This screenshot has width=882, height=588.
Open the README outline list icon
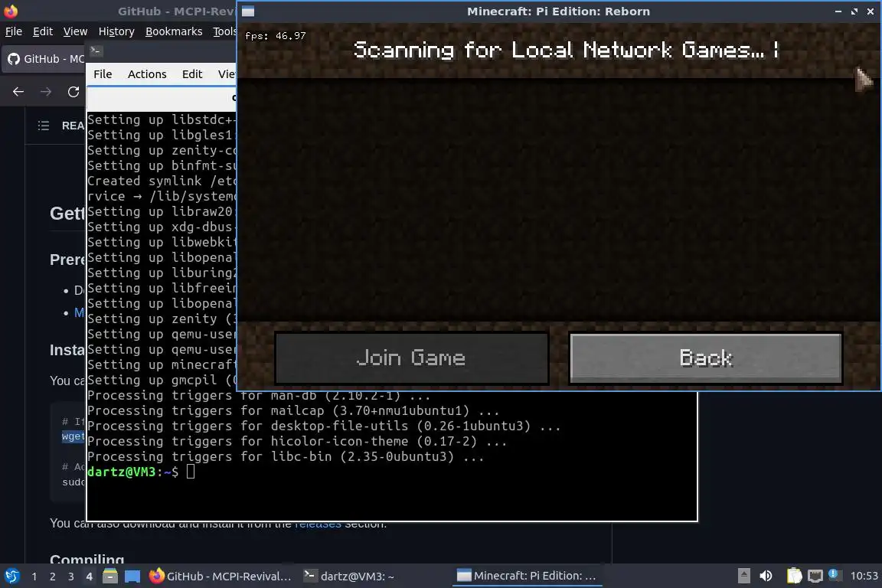(x=44, y=126)
